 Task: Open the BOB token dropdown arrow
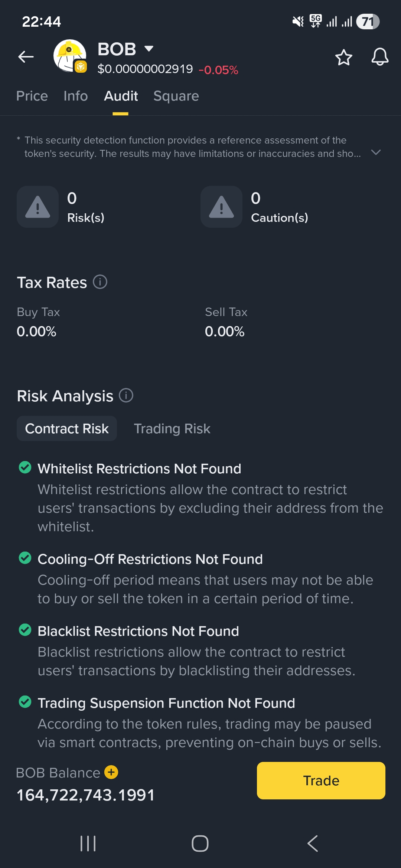coord(149,49)
